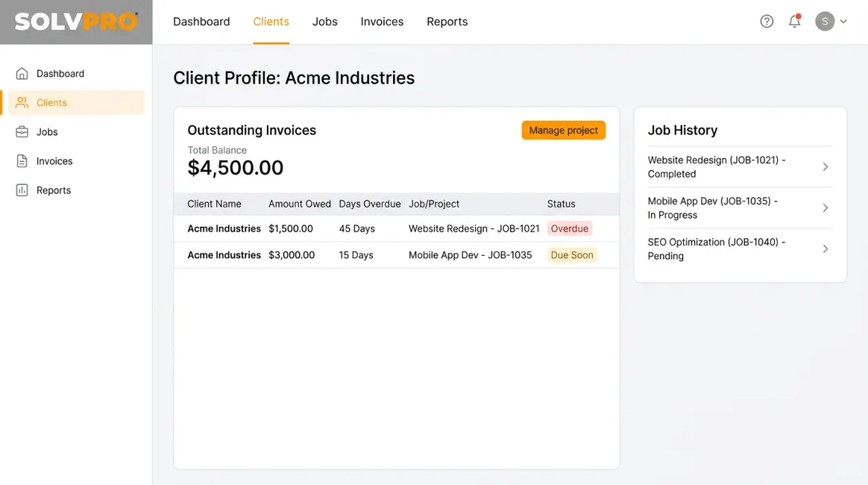Select Dashboard label in the sidebar
Screen dimensions: 868x485
click(60, 73)
